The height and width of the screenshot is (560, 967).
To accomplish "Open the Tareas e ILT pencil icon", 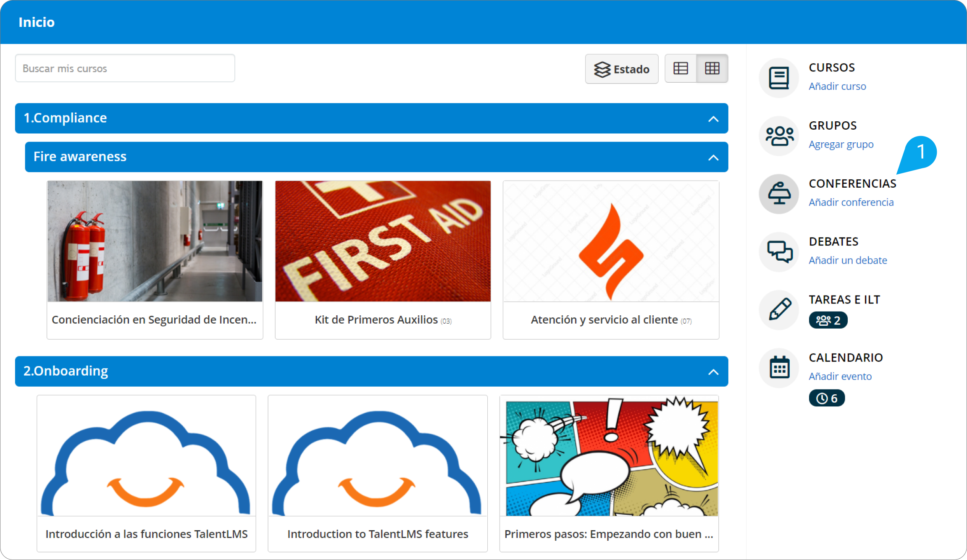I will pyautogui.click(x=779, y=310).
